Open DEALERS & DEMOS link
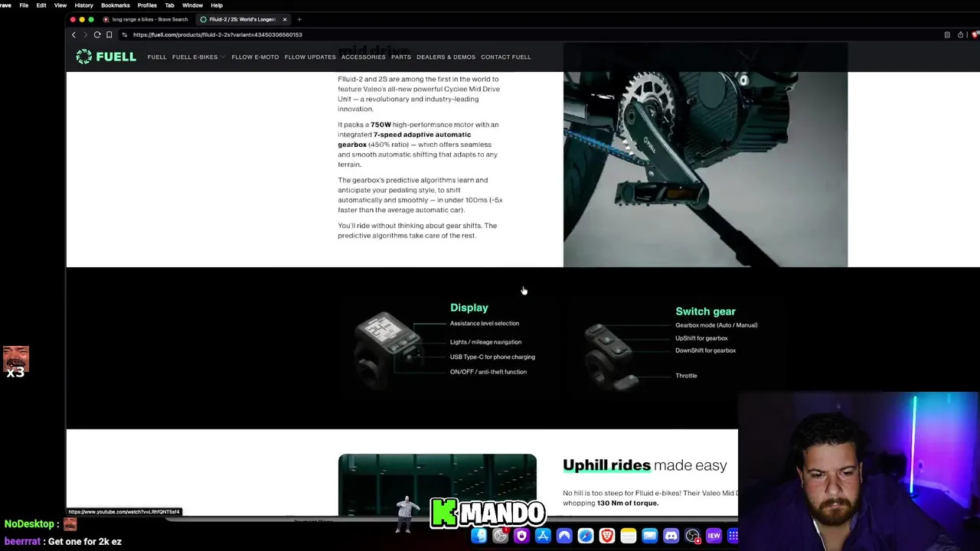980x551 pixels. click(446, 57)
